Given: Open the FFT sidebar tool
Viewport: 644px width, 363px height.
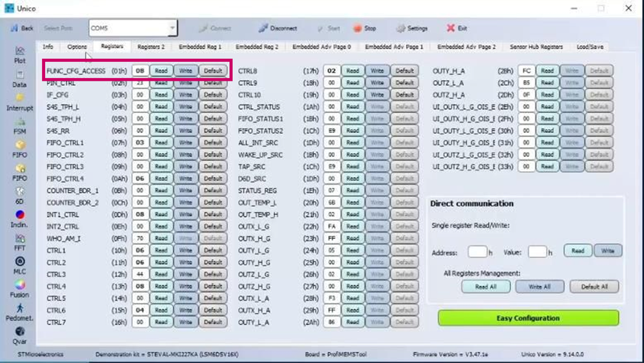Looking at the screenshot, I should (x=19, y=243).
